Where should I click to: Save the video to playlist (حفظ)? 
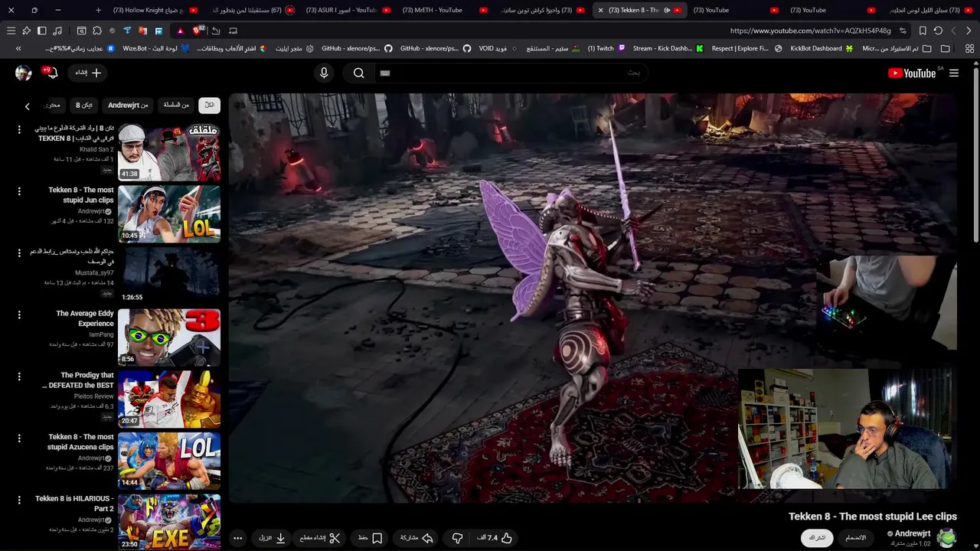[371, 538]
